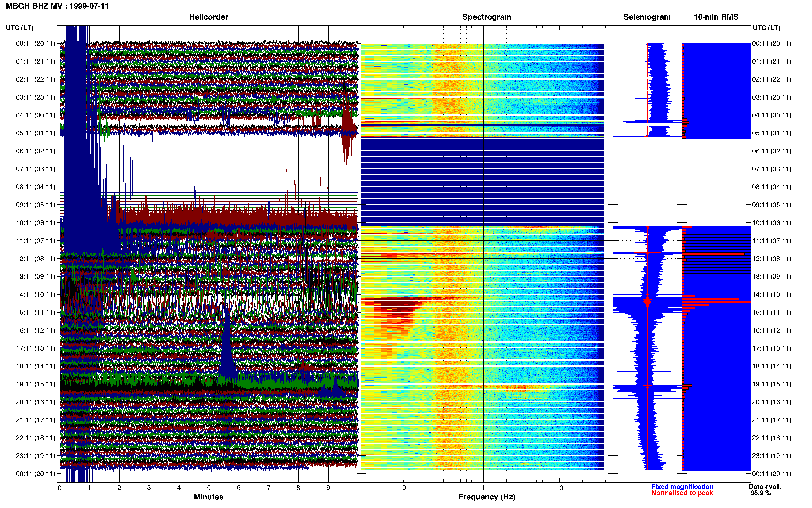The width and height of the screenshot is (812, 508).
Task: Click the 'Data avail.' label
Action: coord(765,486)
